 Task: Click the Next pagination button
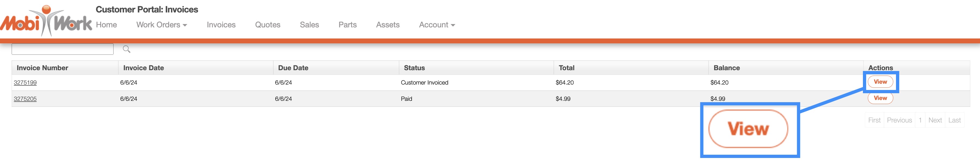(x=935, y=120)
